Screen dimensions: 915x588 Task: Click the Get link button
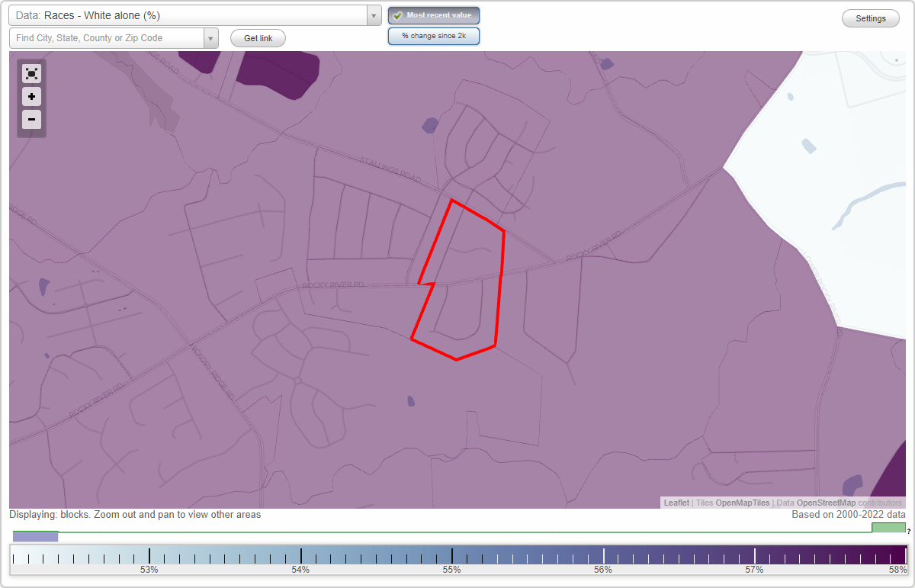click(x=257, y=38)
